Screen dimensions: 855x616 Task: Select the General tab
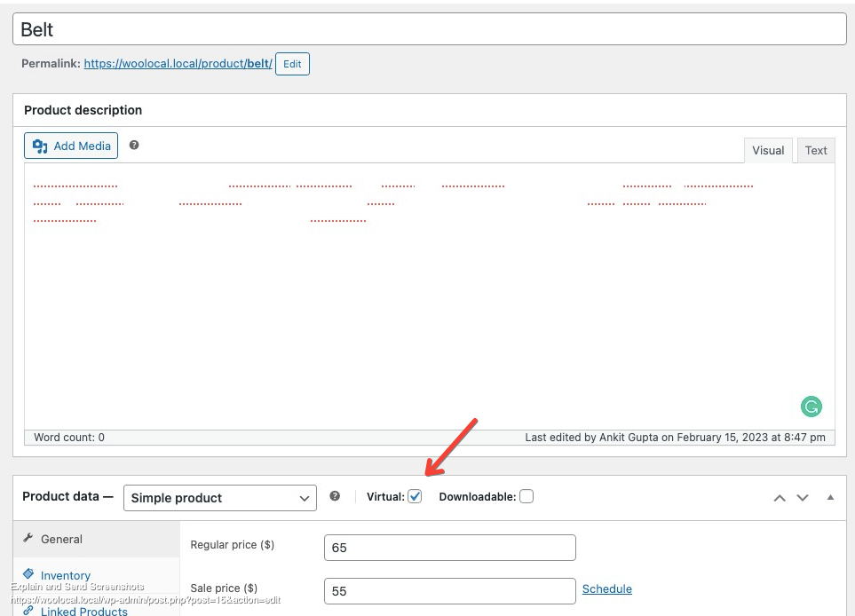[x=97, y=539]
